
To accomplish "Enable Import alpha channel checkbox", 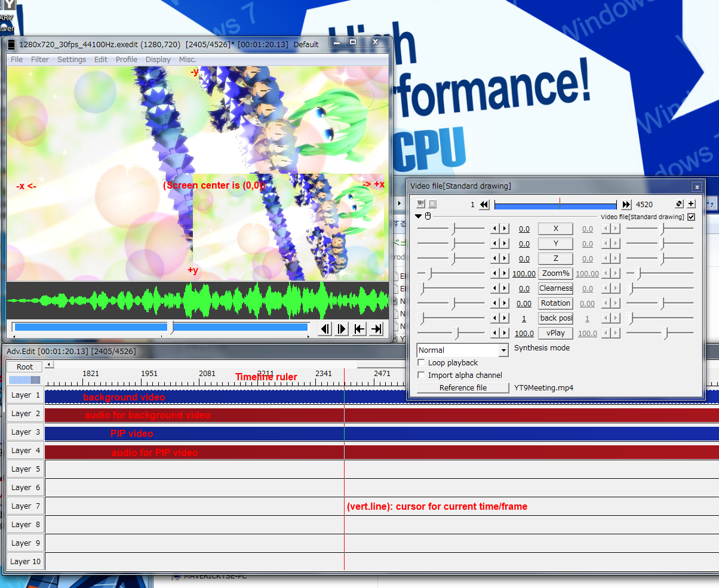I will [422, 375].
